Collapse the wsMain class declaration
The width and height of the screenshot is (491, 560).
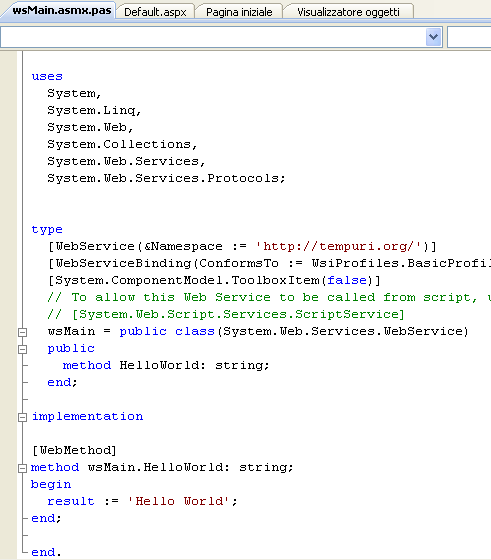coord(22,332)
